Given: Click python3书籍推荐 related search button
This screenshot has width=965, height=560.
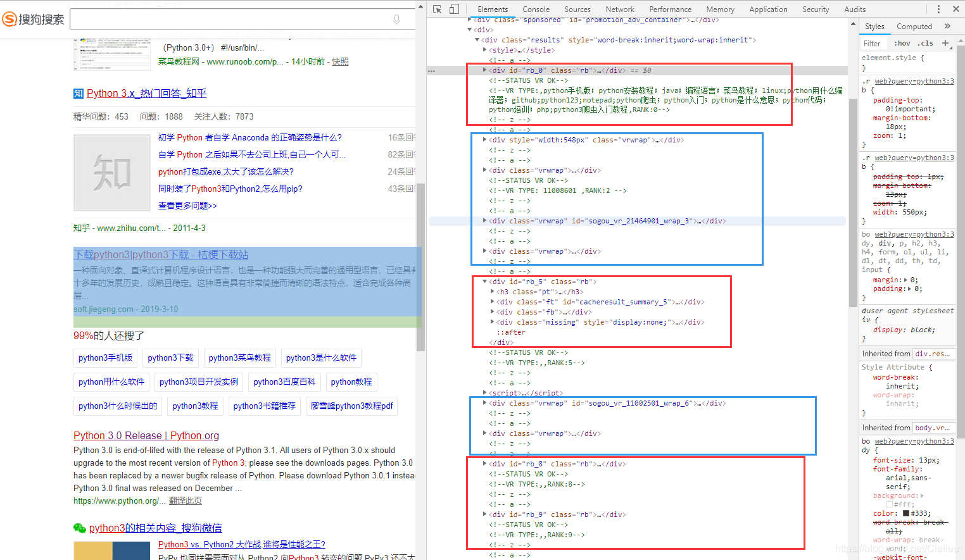Looking at the screenshot, I should click(x=264, y=406).
